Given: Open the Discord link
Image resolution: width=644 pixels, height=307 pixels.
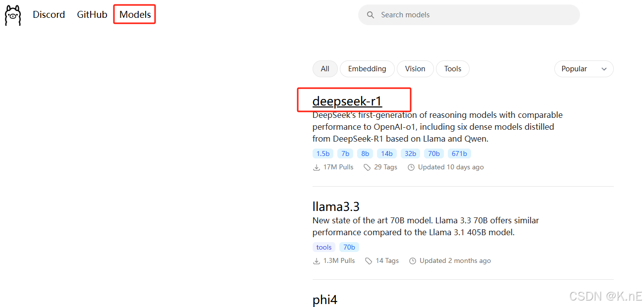Looking at the screenshot, I should pos(49,14).
